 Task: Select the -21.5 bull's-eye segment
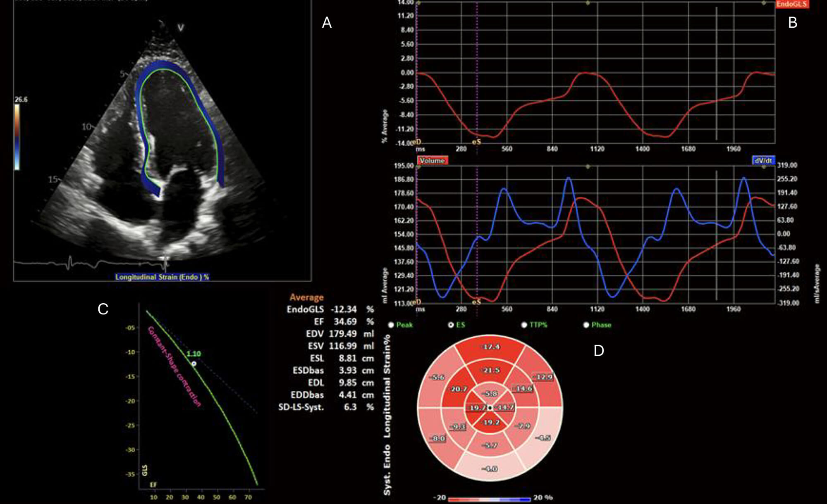point(490,370)
